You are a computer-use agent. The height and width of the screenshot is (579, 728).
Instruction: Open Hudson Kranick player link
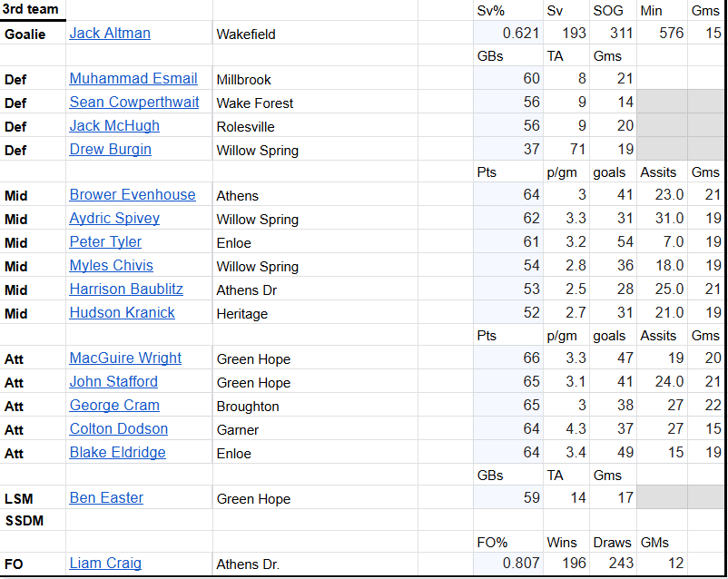point(123,313)
